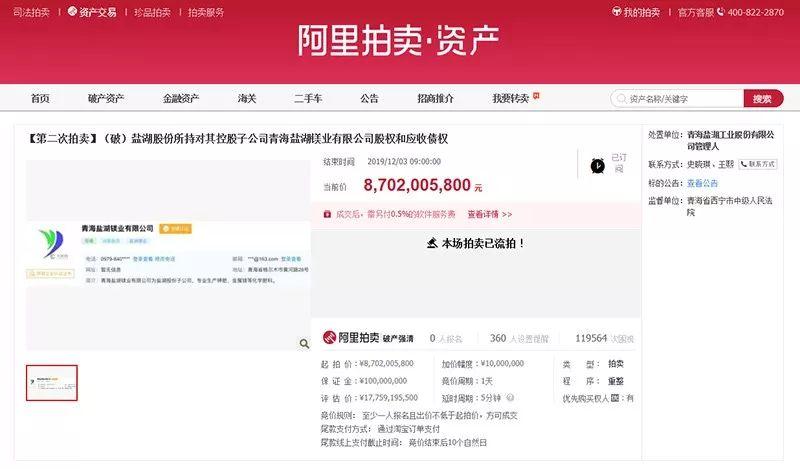This screenshot has height=469, width=800.
Task: Open 查看详情 >> service fee link
Action: (x=490, y=214)
